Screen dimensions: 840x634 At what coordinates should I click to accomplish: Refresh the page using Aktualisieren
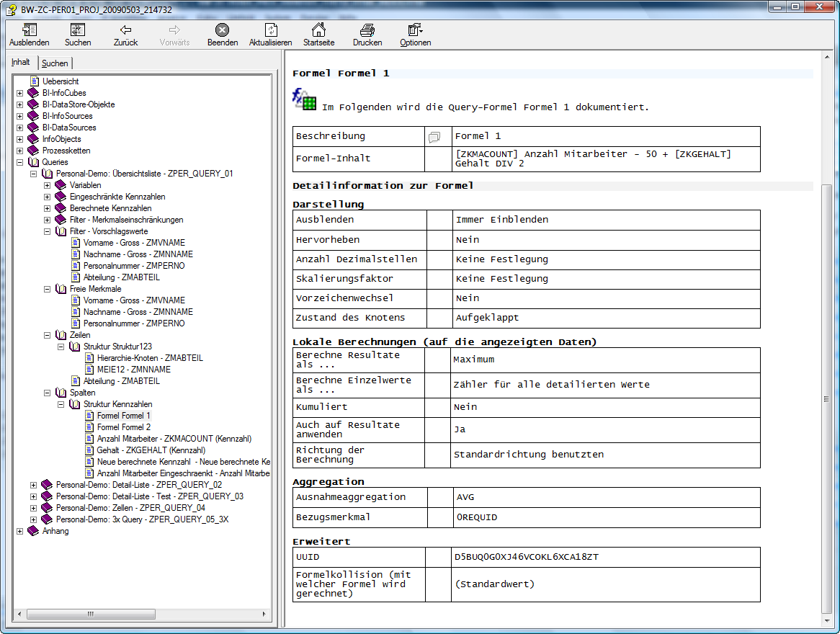271,30
